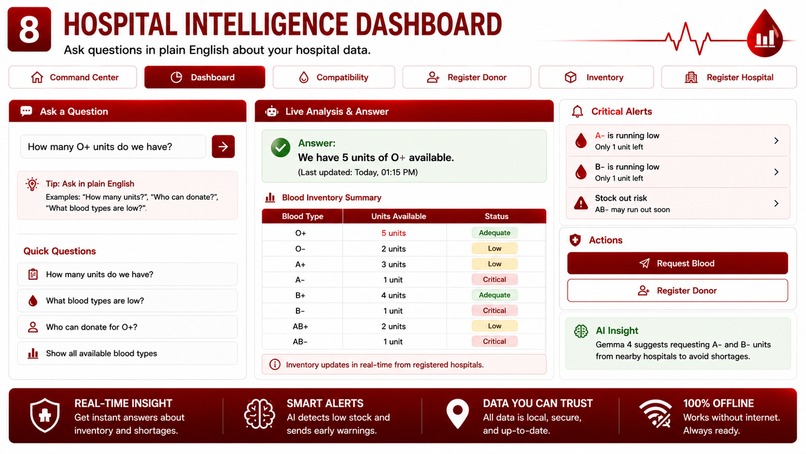Screen dimensions: 806x454
Task: Expand the 'Stock out risk' alert chevron
Action: click(x=776, y=204)
